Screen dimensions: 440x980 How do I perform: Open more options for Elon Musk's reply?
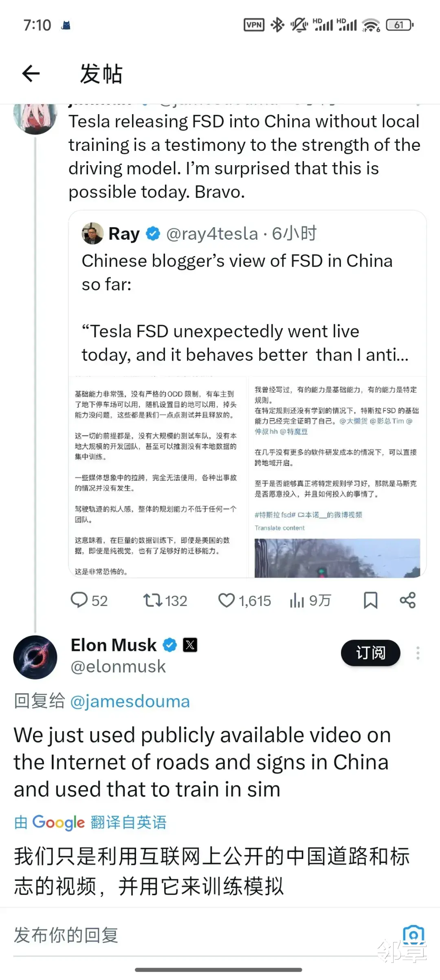pos(418,653)
